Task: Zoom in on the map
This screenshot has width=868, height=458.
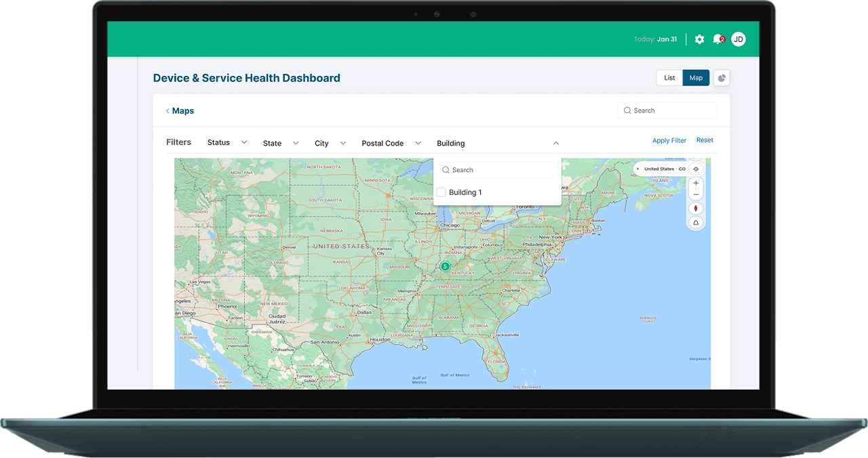Action: click(696, 184)
